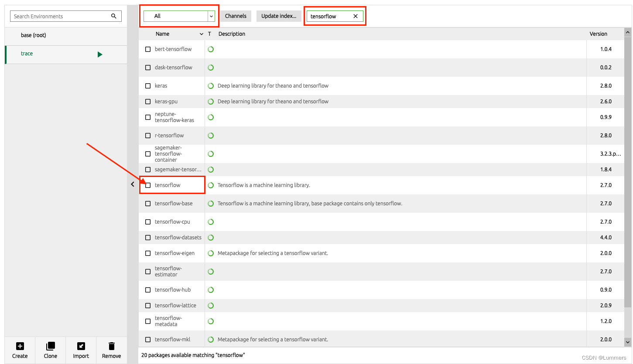Click the status circle icon for bert-tensorflow
The height and width of the screenshot is (364, 633).
pyautogui.click(x=211, y=49)
